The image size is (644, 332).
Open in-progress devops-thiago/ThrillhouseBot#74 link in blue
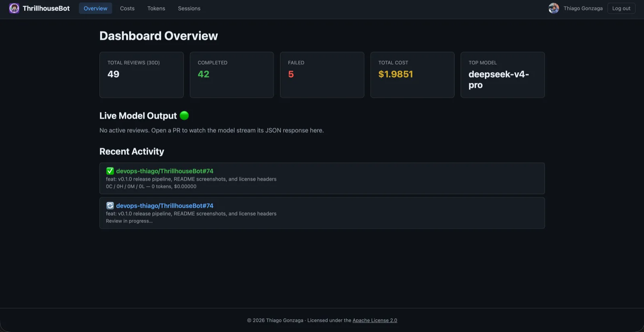(x=165, y=206)
